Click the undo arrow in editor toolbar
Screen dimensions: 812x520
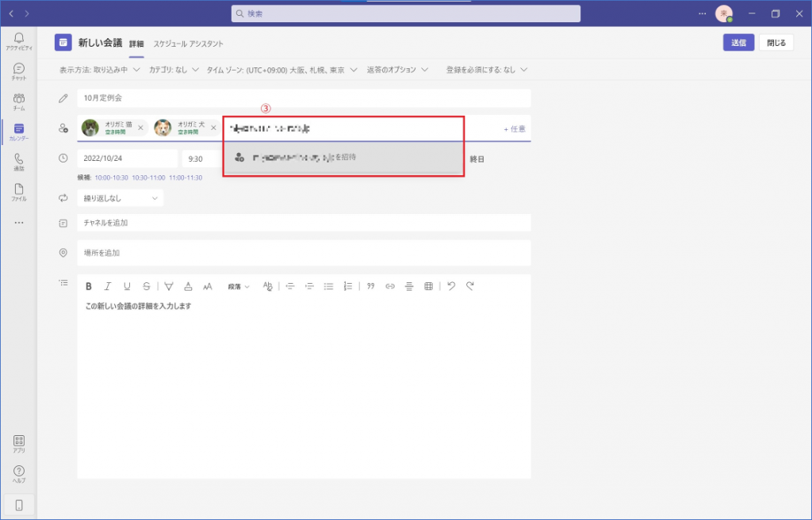(x=451, y=286)
